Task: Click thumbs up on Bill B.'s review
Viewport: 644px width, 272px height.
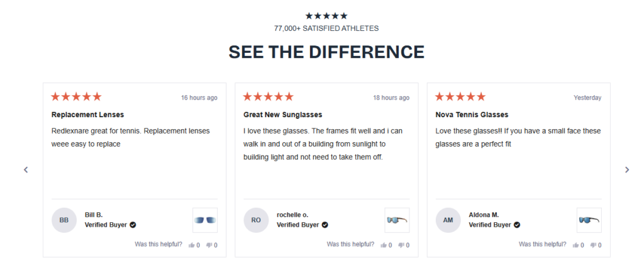Action: click(191, 245)
